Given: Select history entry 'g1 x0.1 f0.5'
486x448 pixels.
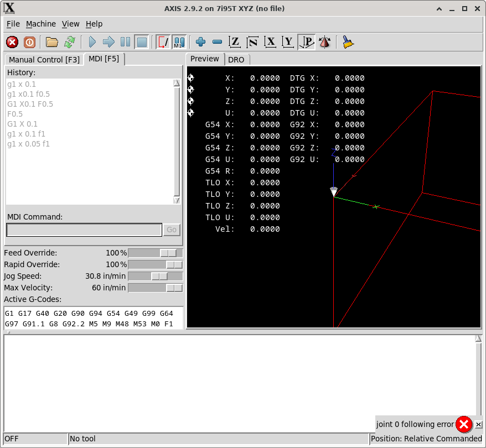Looking at the screenshot, I should tap(28, 94).
